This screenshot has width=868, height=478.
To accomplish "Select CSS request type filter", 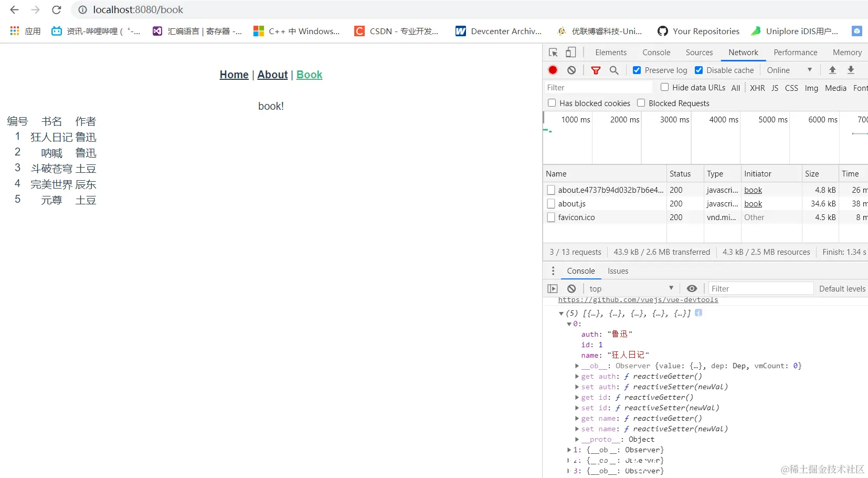I will click(791, 88).
